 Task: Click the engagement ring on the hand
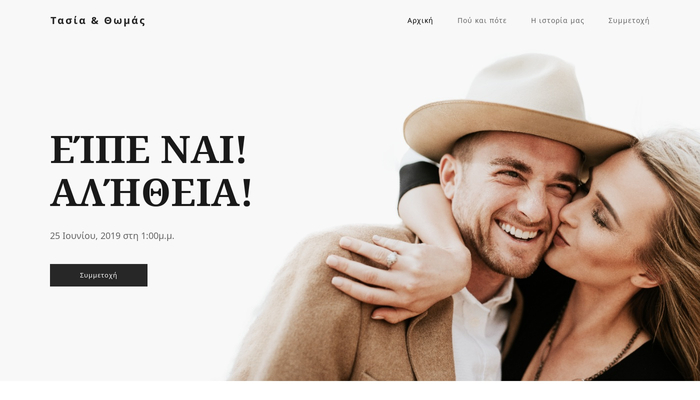click(392, 258)
